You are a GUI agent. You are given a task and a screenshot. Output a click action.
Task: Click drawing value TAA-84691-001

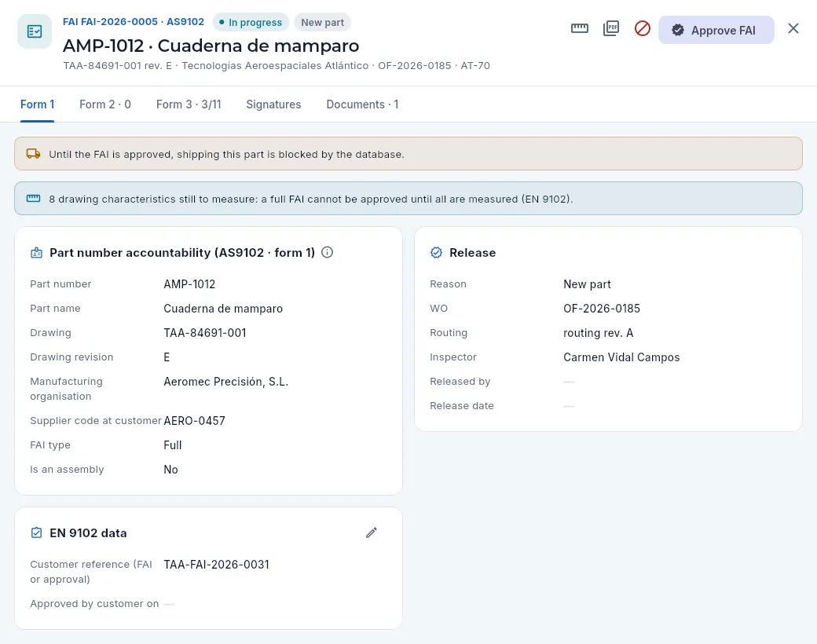pos(205,333)
